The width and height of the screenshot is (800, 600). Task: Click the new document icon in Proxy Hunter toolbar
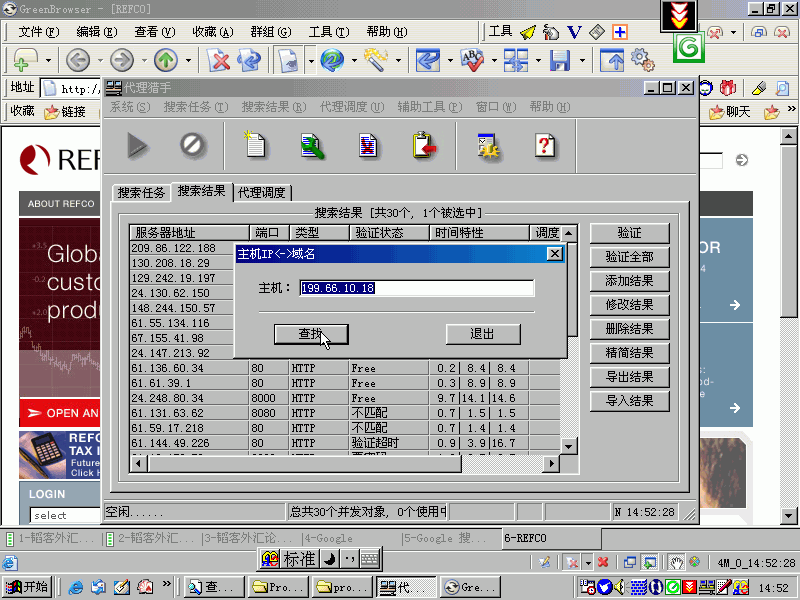point(256,146)
